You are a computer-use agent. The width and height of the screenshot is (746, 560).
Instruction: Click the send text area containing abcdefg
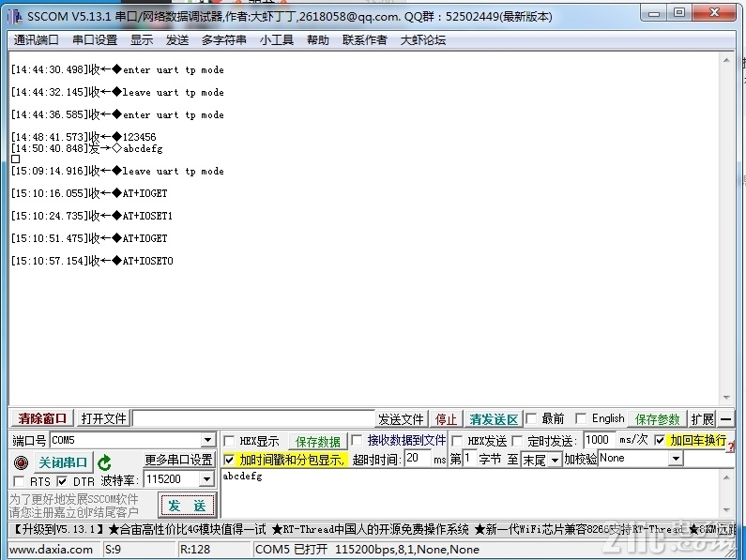tap(470, 493)
